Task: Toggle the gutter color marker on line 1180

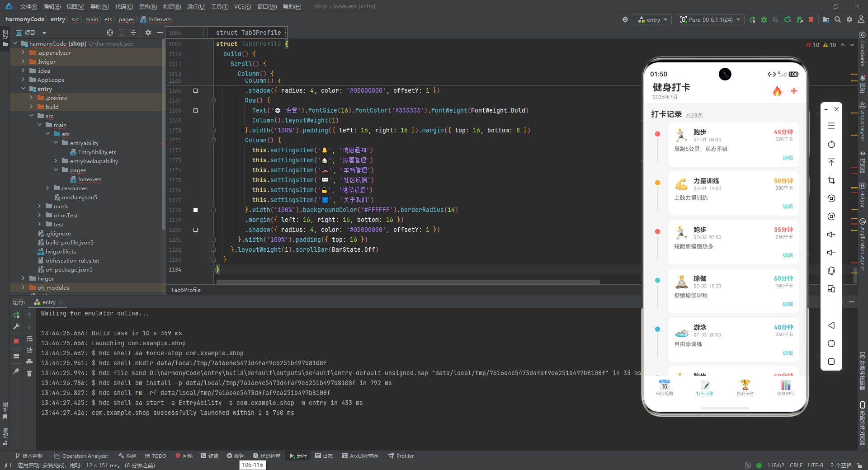Action: (196, 230)
